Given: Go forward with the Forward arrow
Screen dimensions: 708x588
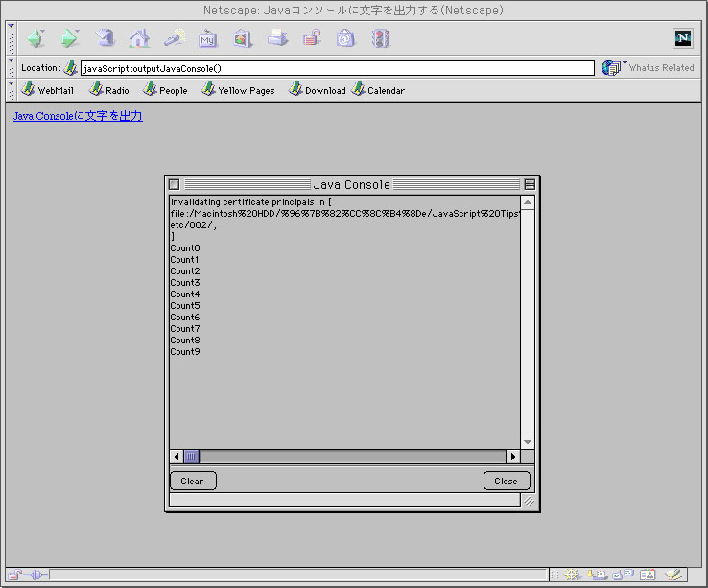Looking at the screenshot, I should (x=70, y=38).
